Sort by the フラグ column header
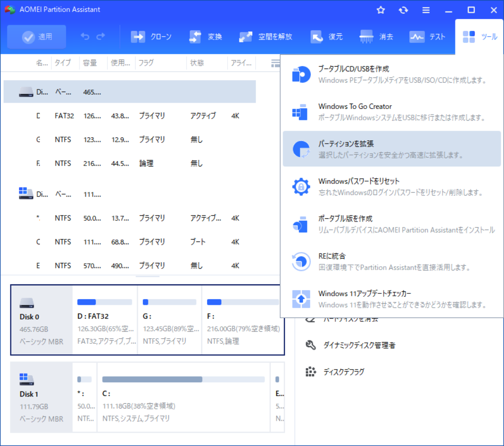 (x=146, y=63)
